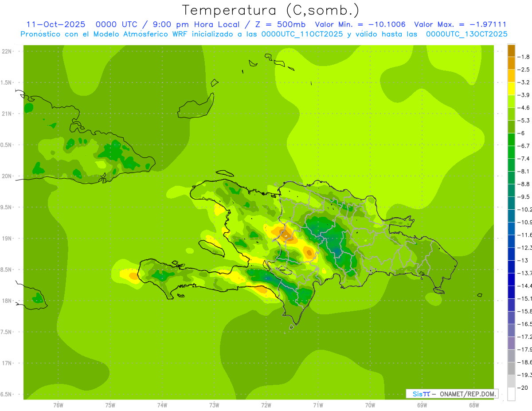Viewport: 532px width, 411px height.
Task: Click the 75W longitude axis label
Action: point(110,405)
